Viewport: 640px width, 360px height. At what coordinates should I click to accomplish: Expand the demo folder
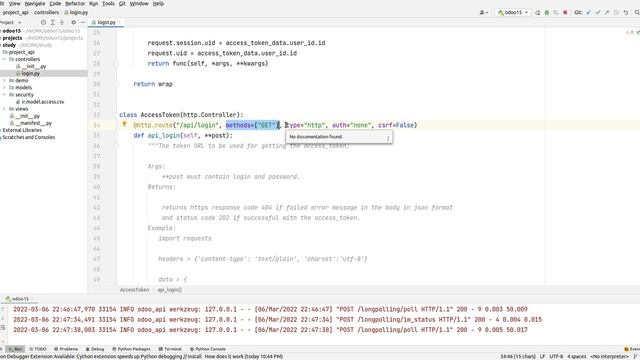pyautogui.click(x=4, y=80)
